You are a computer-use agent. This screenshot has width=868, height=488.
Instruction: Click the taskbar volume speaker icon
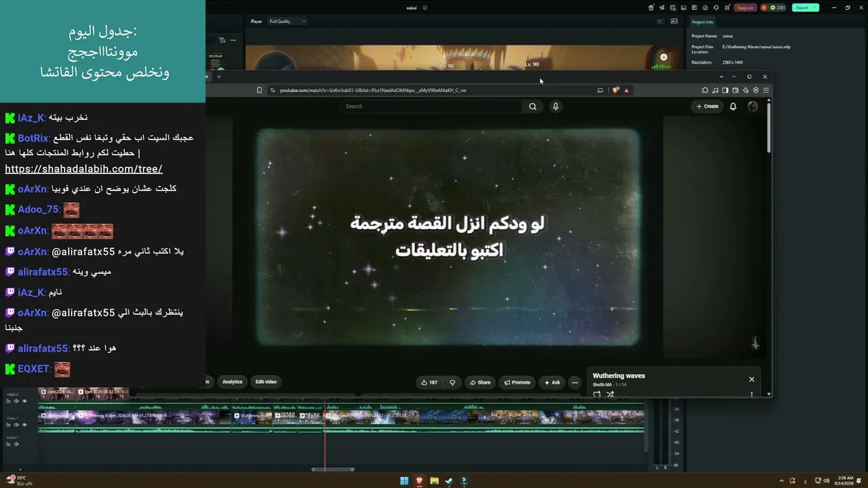pos(826,481)
